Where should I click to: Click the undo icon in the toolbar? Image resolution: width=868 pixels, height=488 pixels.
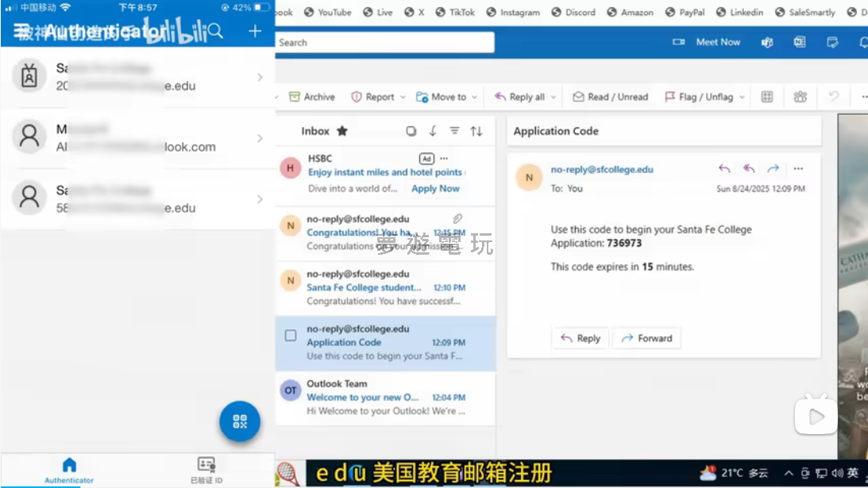[833, 97]
